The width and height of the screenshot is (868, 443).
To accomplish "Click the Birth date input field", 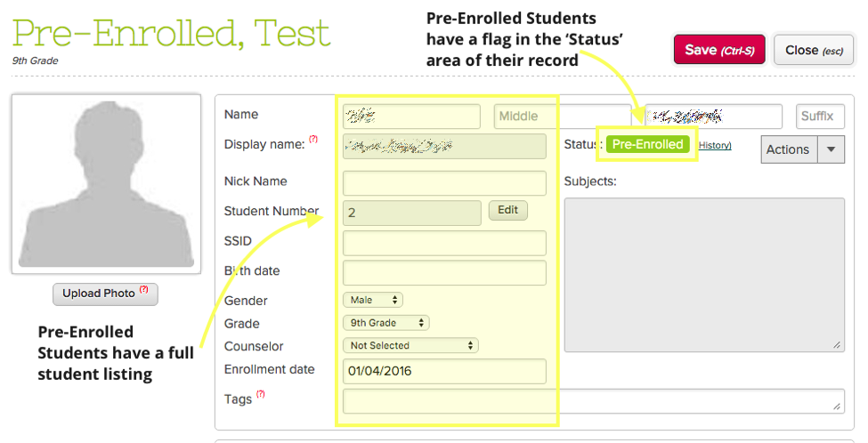I will pyautogui.click(x=444, y=273).
